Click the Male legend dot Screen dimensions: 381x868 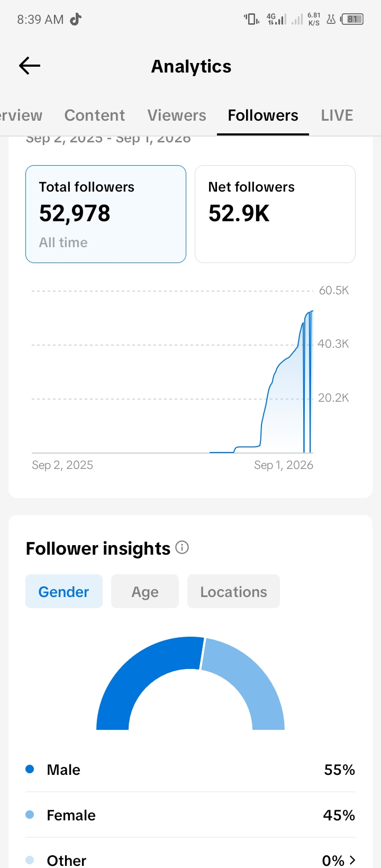[30, 769]
